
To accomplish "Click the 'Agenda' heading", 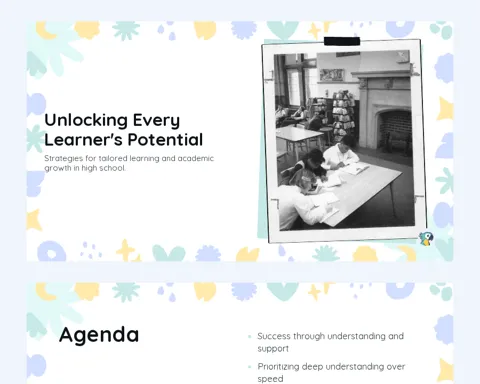I will 99,335.
